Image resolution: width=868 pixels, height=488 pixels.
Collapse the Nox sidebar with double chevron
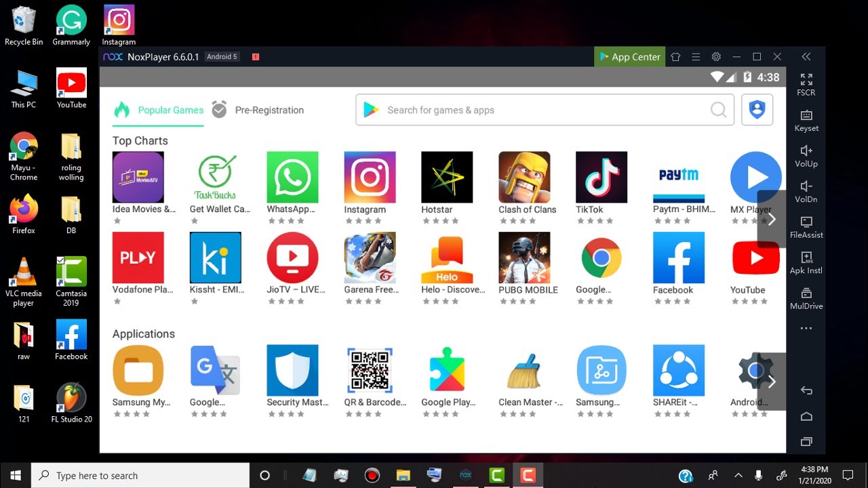tap(806, 57)
